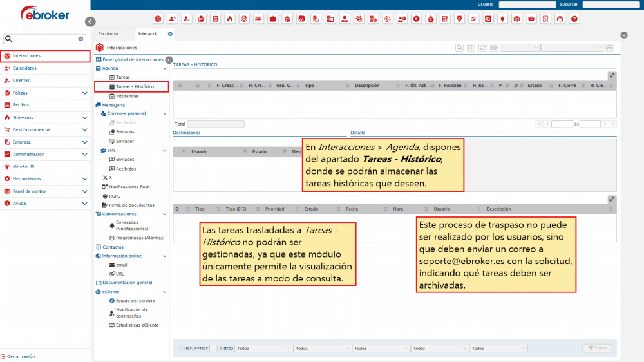
Task: Open the first Todos filter dropdown
Action: 263,348
